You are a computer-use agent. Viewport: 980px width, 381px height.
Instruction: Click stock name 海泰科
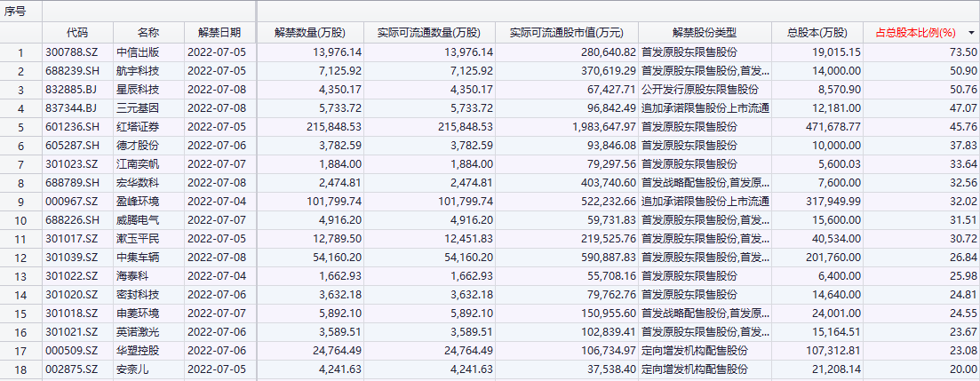click(x=132, y=277)
